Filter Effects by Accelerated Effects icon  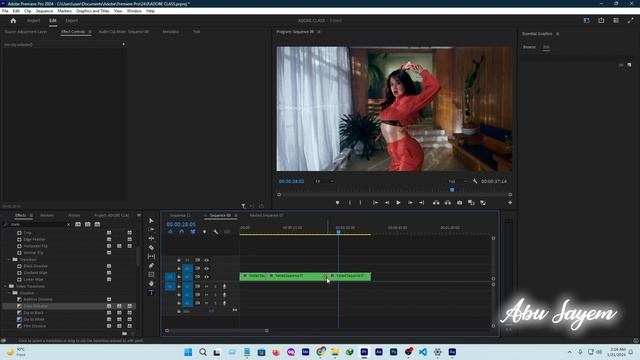(x=78, y=224)
